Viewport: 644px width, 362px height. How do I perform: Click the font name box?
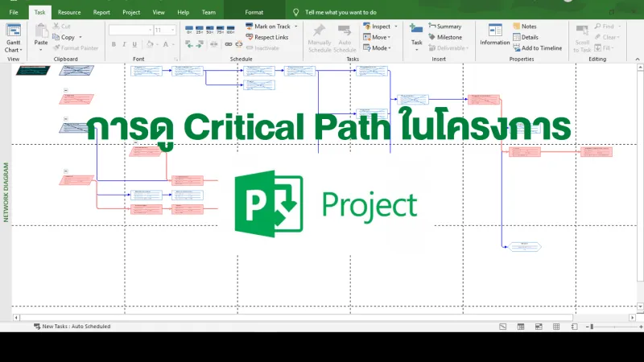(130, 30)
